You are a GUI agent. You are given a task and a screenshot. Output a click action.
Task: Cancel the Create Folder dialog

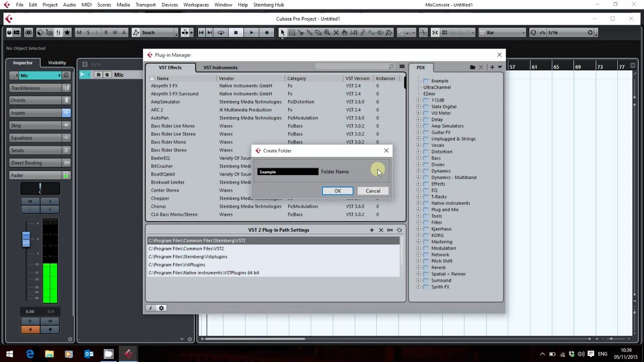point(373,191)
